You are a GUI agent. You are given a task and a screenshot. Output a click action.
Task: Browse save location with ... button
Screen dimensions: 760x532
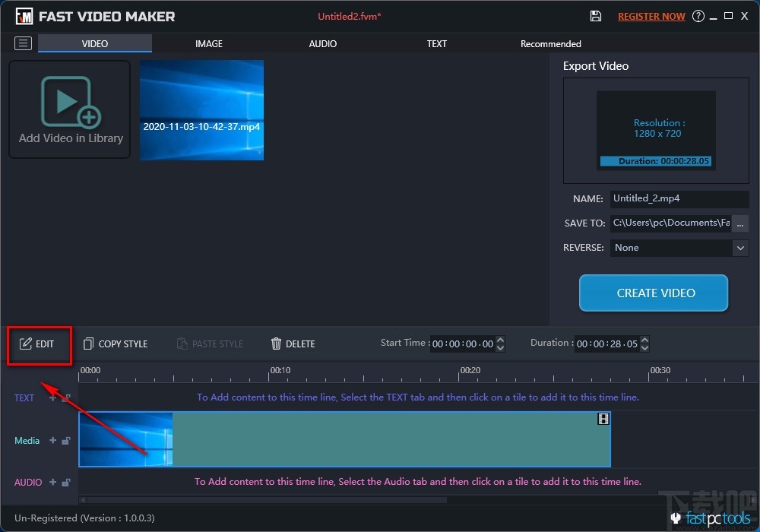coord(740,223)
